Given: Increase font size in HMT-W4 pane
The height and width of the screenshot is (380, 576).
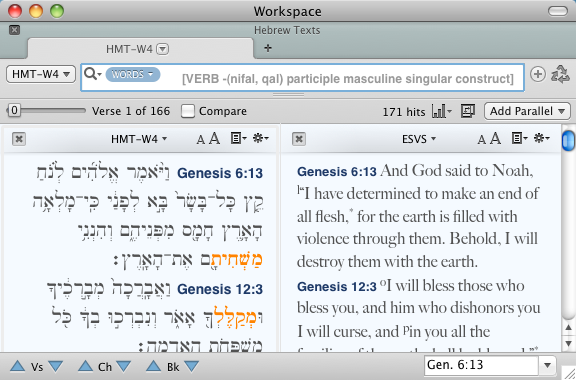Looking at the screenshot, I should tap(214, 139).
